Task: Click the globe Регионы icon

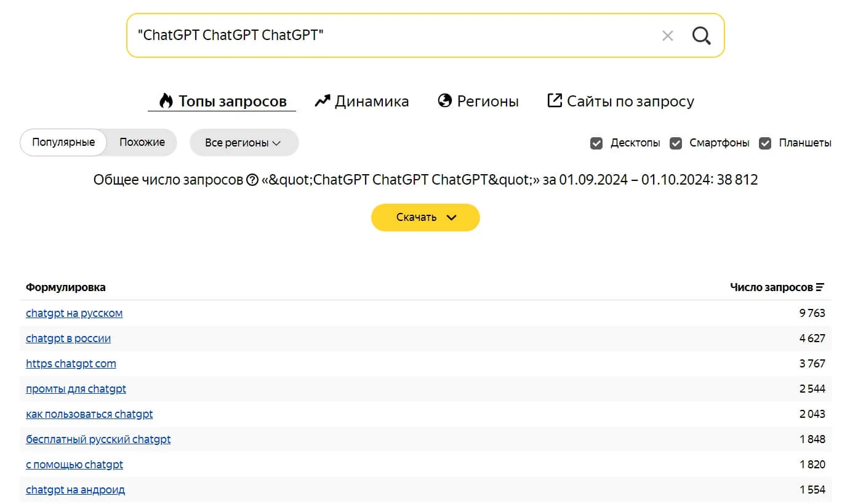Action: (445, 101)
